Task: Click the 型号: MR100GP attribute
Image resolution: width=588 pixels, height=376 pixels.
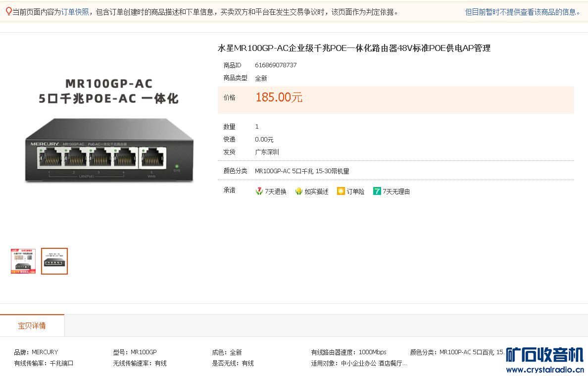Action: 135,352
